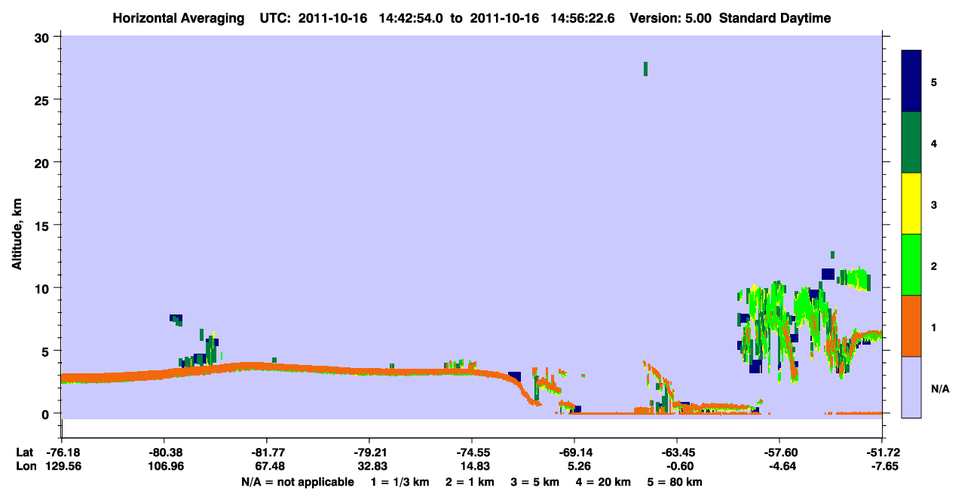
Task: Click legend text '3 = 5 km'
Action: 535,482
